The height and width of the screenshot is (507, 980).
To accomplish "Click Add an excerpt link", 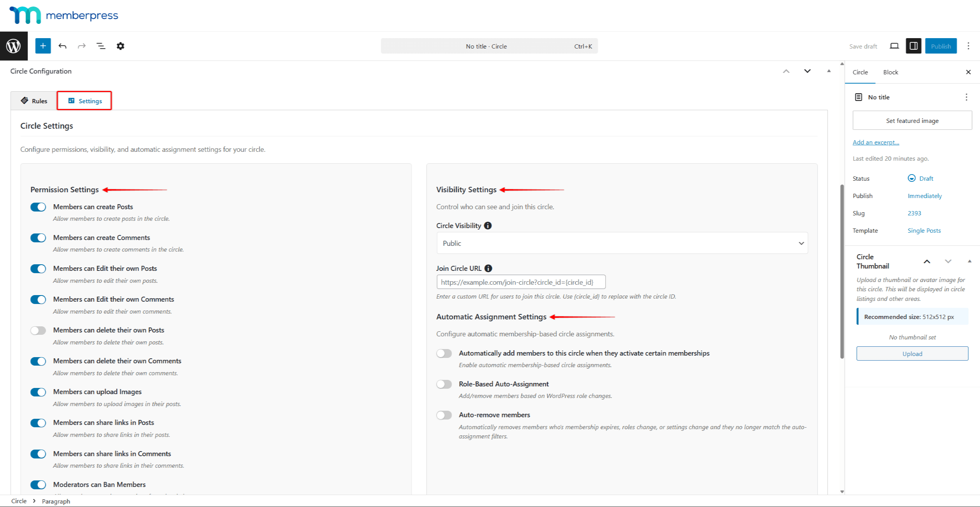I will coord(876,143).
